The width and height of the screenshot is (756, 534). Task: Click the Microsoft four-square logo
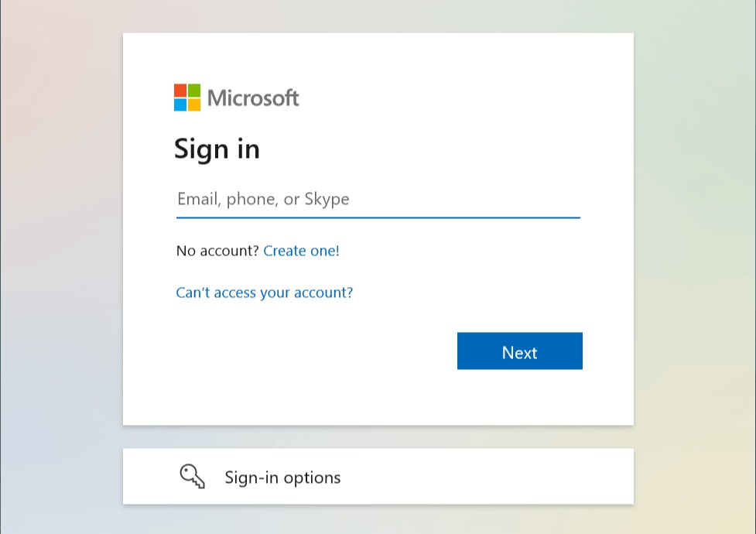[187, 98]
